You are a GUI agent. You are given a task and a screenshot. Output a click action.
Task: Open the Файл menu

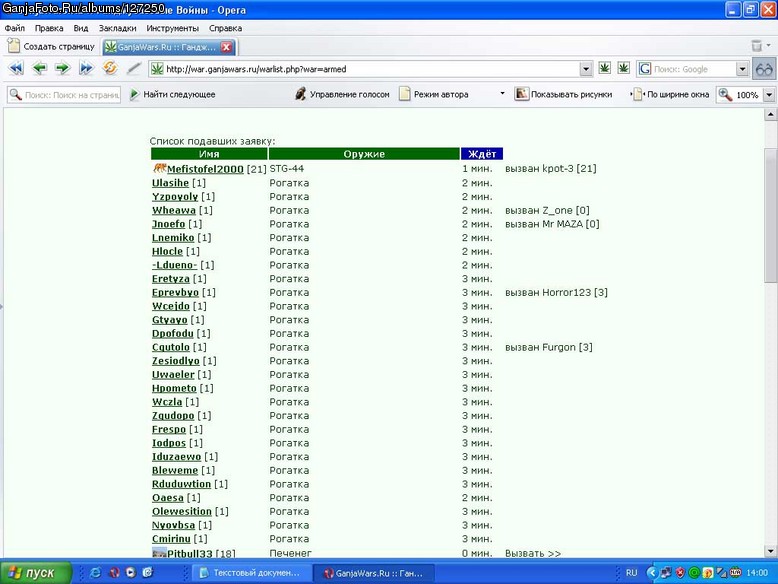[x=15, y=28]
